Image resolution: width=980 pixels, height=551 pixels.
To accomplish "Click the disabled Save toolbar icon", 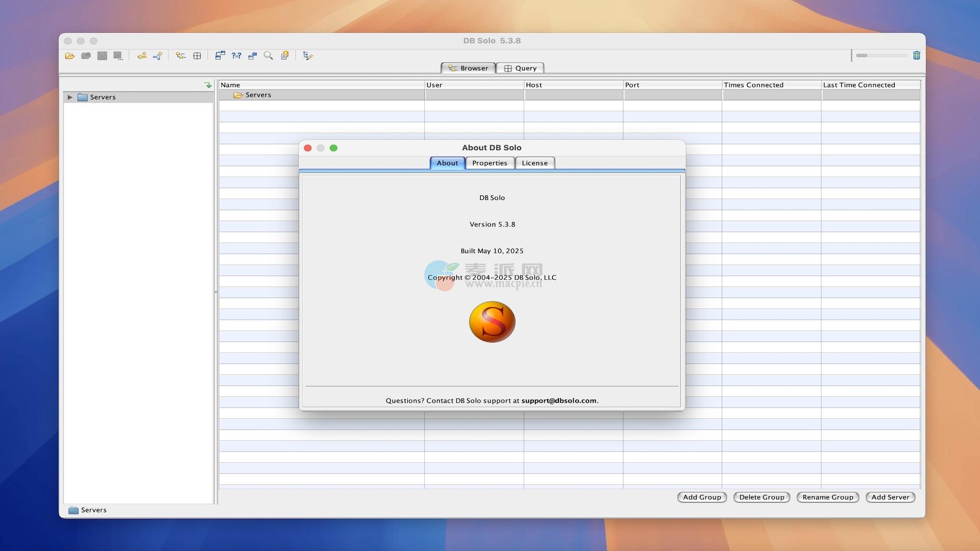I will point(102,56).
